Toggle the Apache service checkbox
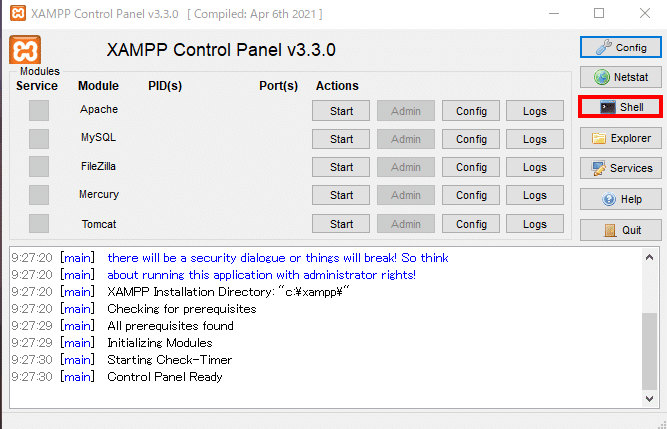Screen dimensions: 667x429 pyautogui.click(x=39, y=111)
